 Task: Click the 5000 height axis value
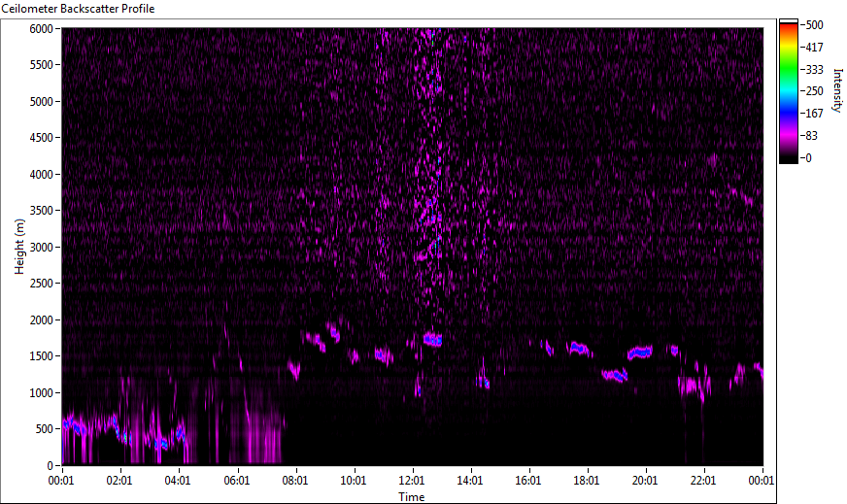pyautogui.click(x=42, y=102)
